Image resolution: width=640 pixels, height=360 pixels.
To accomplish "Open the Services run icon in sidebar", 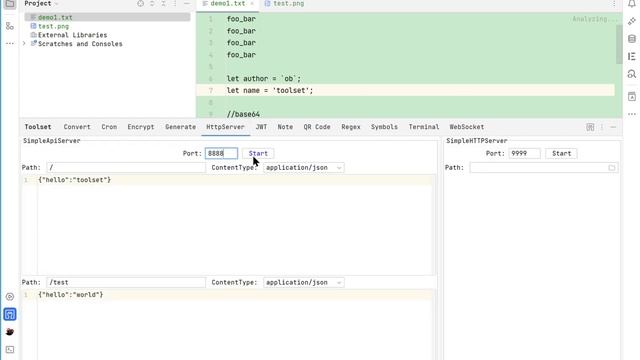I will point(10,297).
